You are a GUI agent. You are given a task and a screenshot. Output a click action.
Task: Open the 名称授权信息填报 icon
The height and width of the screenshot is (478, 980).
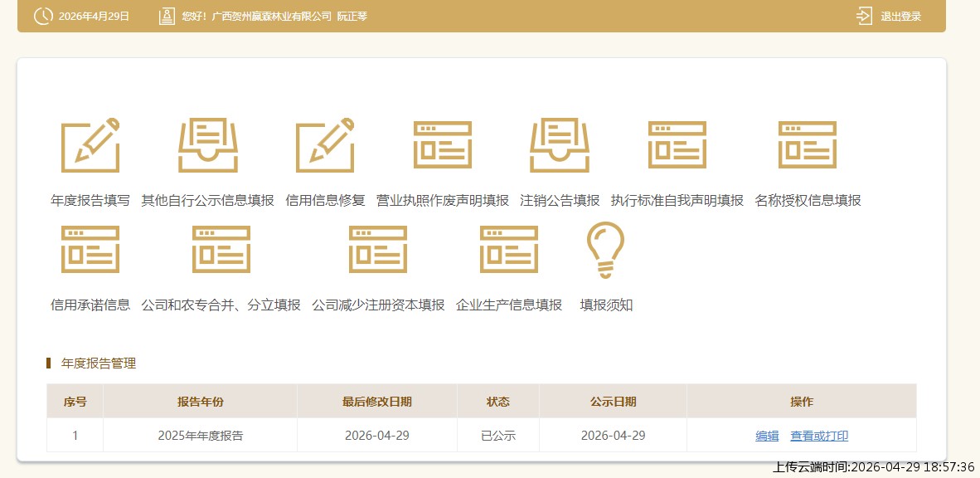pos(808,145)
